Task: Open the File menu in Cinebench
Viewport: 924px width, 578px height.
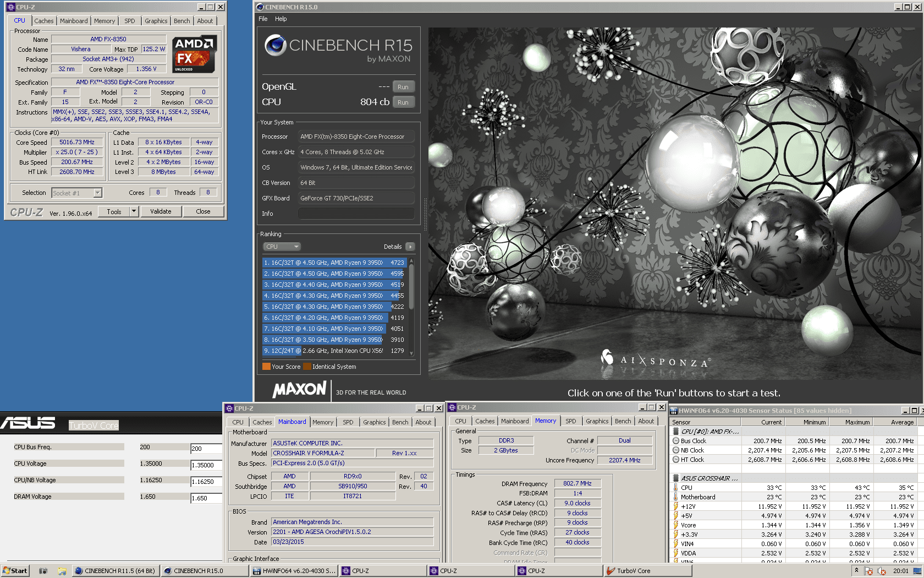Action: click(263, 19)
